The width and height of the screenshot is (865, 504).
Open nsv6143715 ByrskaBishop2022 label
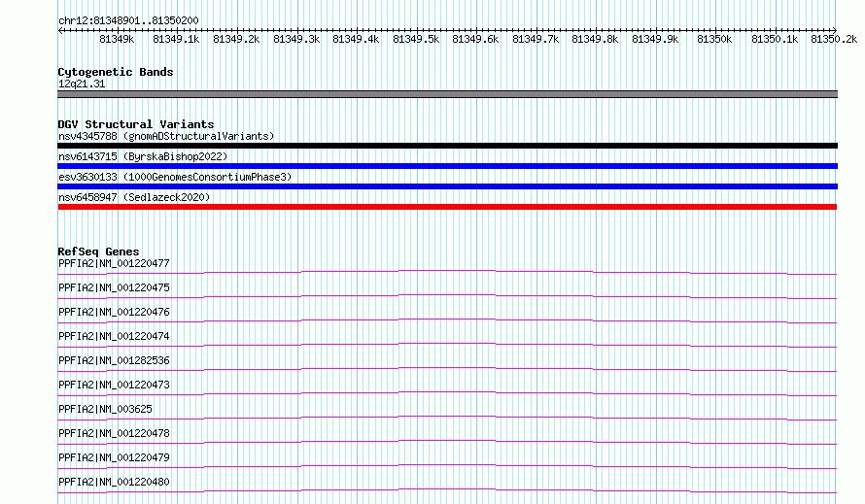coord(143,156)
